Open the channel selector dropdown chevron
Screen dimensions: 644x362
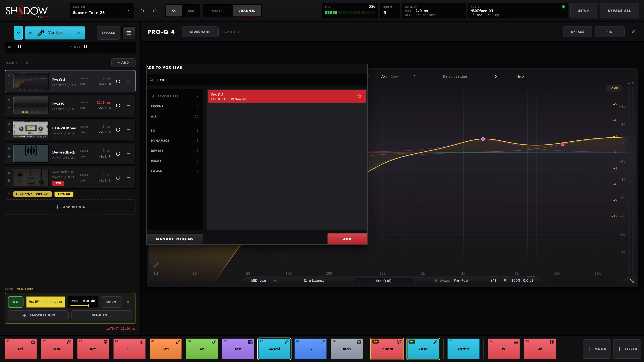18,33
